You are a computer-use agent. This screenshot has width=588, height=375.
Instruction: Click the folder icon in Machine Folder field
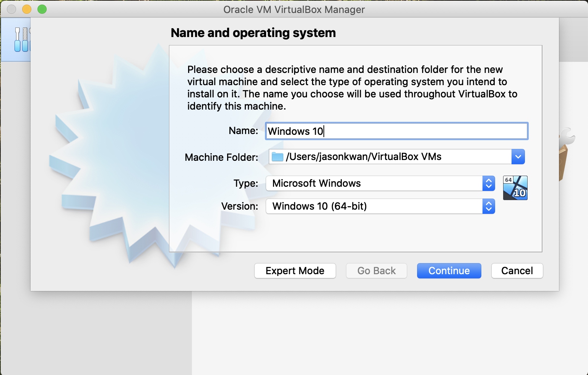[278, 157]
